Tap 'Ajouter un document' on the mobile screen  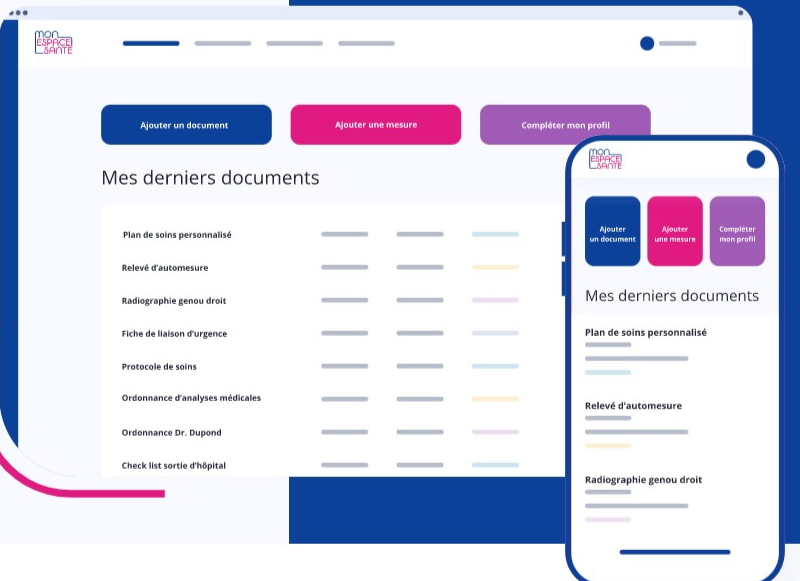tap(612, 230)
